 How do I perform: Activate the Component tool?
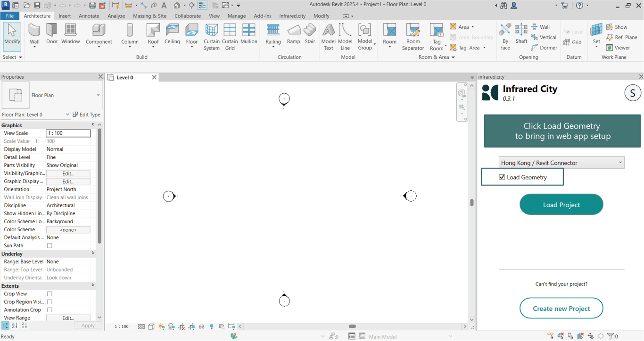pos(99,35)
